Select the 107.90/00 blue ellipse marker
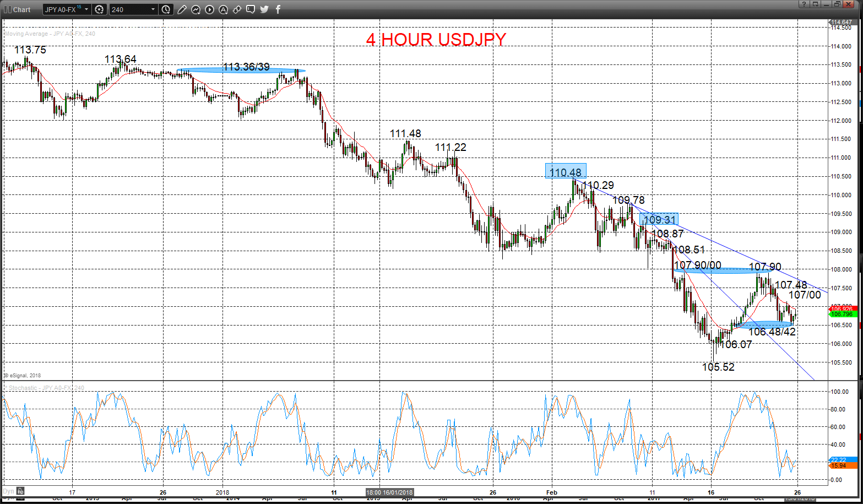 [723, 270]
